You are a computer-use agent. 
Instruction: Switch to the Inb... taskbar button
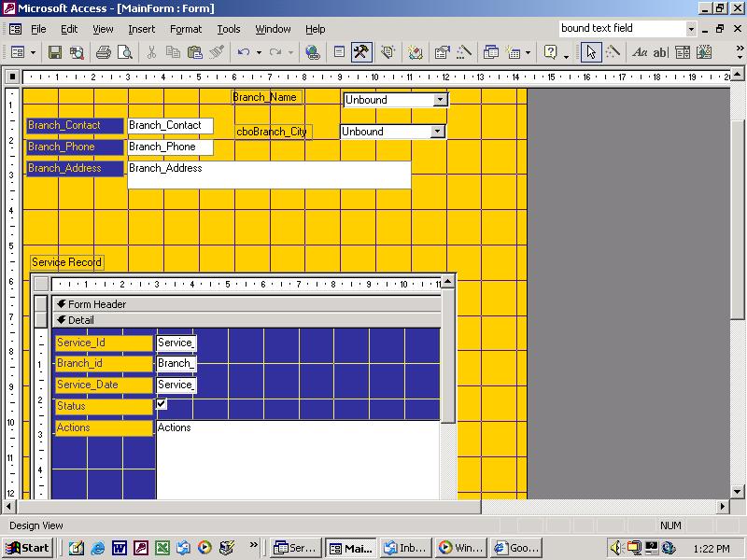pos(405,548)
